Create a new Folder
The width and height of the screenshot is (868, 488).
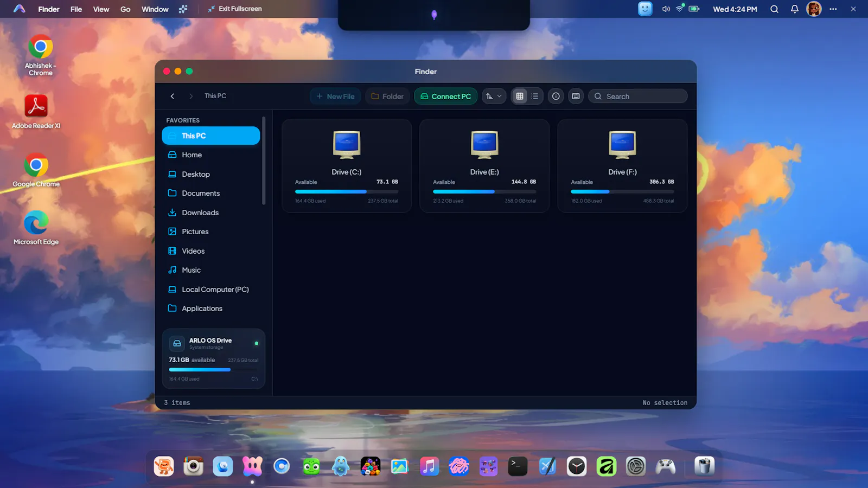point(387,96)
